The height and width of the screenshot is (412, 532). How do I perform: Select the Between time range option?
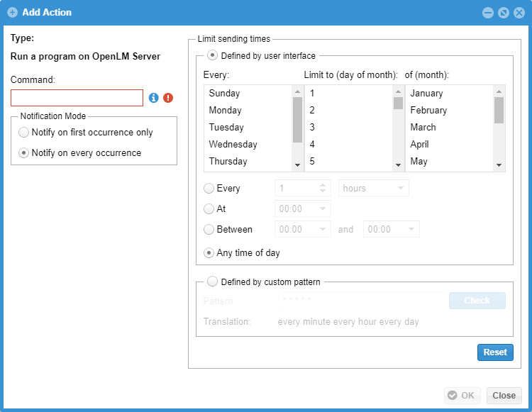tap(209, 229)
